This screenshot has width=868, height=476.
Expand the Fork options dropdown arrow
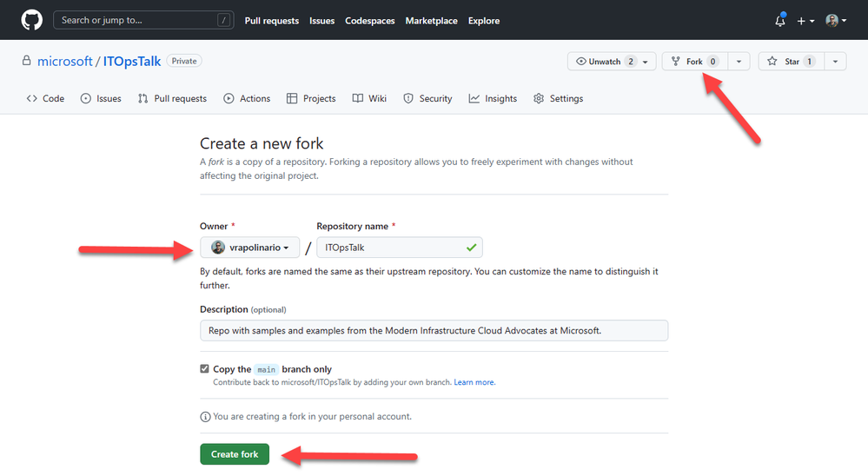pyautogui.click(x=739, y=62)
